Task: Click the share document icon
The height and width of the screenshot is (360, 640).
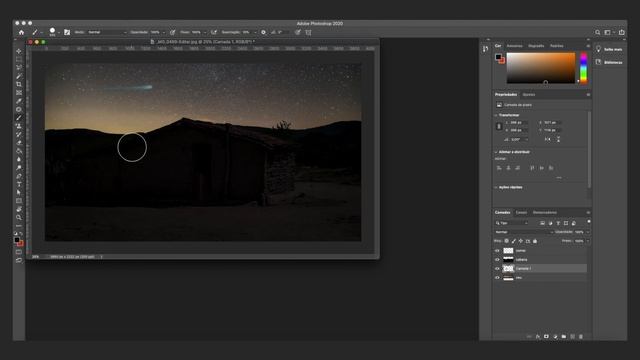Action: 622,32
